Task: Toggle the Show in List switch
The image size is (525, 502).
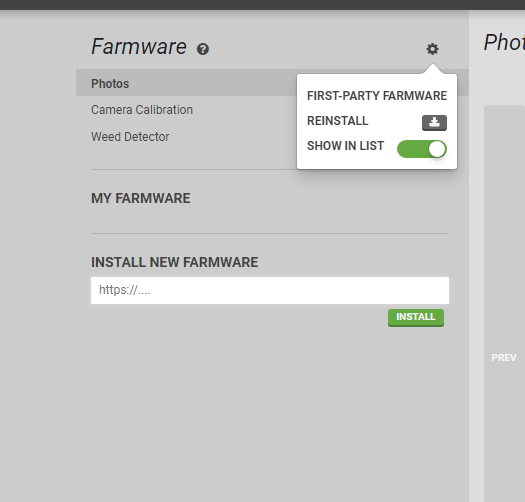Action: click(x=422, y=149)
